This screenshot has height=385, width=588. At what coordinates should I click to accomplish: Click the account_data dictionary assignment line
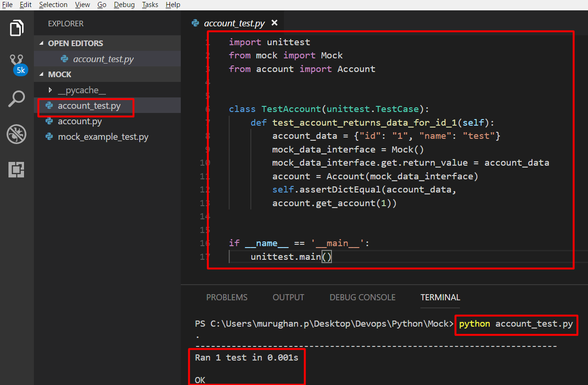coord(386,136)
